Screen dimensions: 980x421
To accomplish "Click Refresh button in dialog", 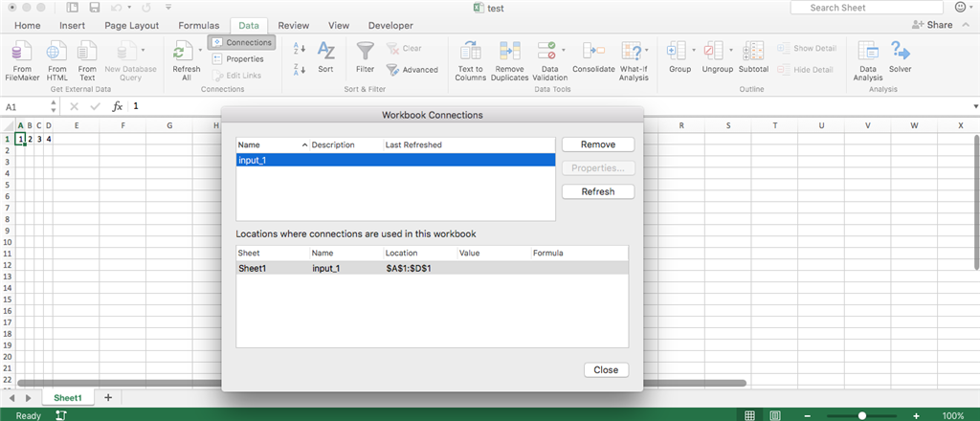I will click(x=598, y=191).
